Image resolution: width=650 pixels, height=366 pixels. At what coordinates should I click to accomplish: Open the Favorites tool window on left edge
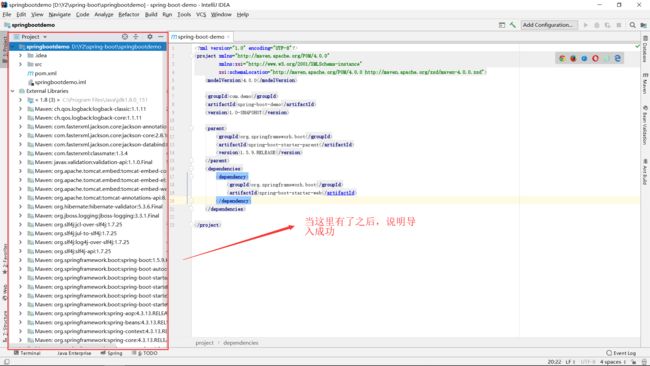click(5, 258)
